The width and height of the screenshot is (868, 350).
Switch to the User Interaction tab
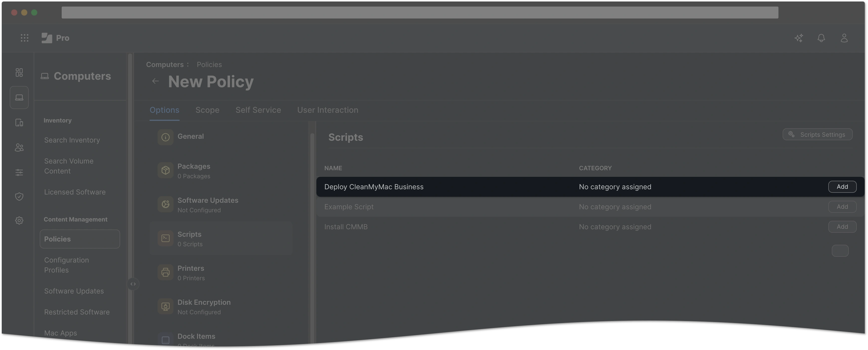click(328, 110)
